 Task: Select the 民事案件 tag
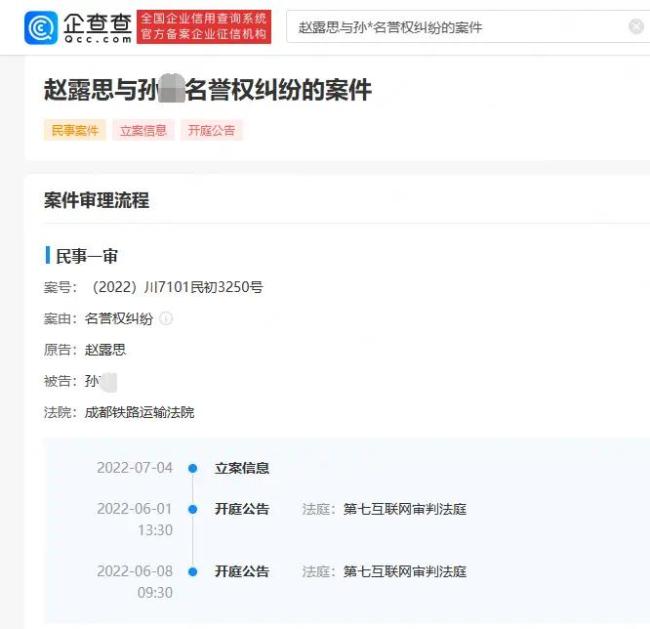75,130
